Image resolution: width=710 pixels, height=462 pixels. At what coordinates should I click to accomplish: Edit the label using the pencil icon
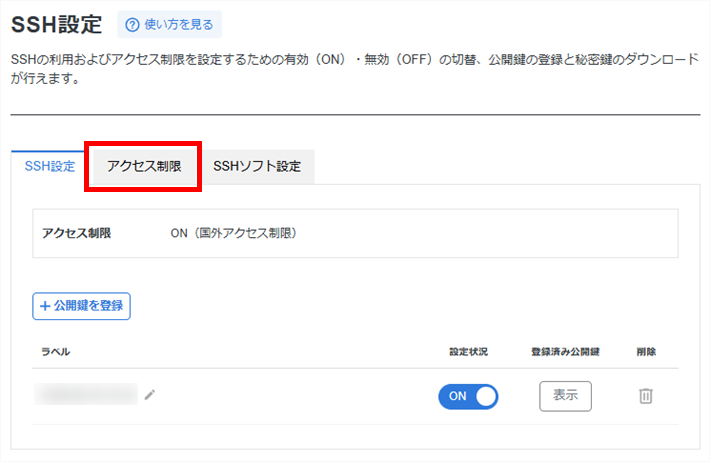pos(150,395)
